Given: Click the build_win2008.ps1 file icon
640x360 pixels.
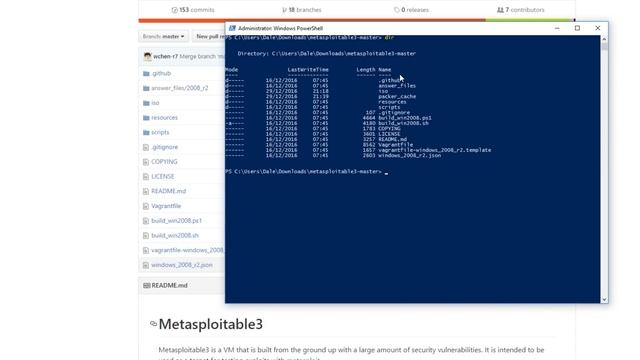Looking at the screenshot, I should tap(146, 221).
